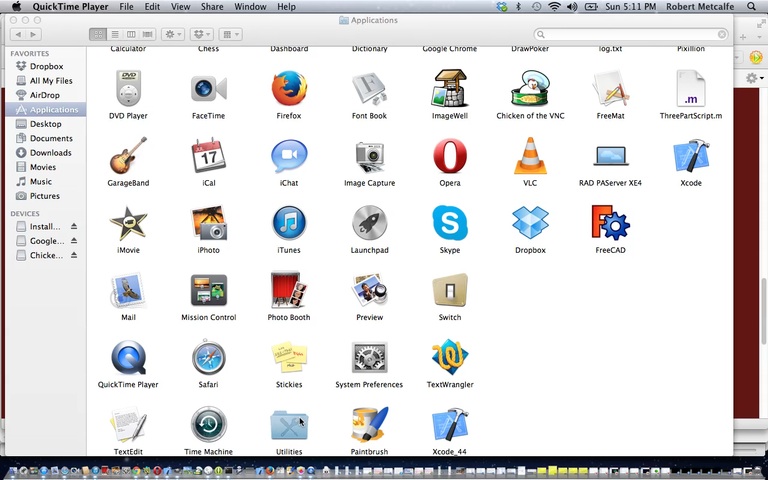768x480 pixels.
Task: Open GarageBand guitar icon
Action: click(128, 156)
